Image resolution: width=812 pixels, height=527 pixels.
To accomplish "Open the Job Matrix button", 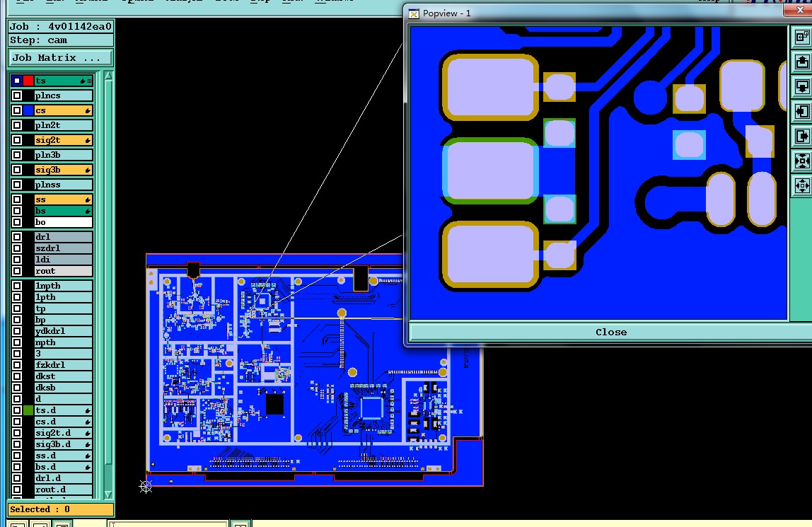I will pos(61,58).
